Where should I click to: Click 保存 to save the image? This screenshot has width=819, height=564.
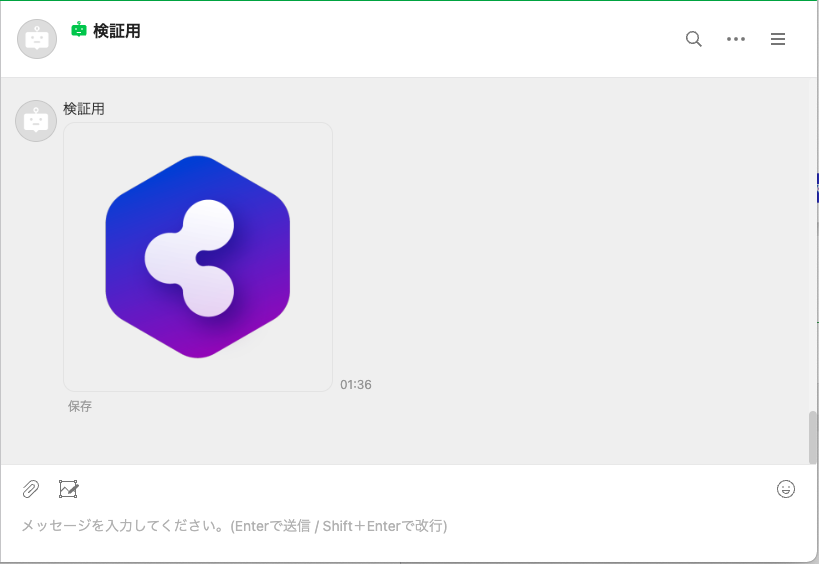(80, 406)
